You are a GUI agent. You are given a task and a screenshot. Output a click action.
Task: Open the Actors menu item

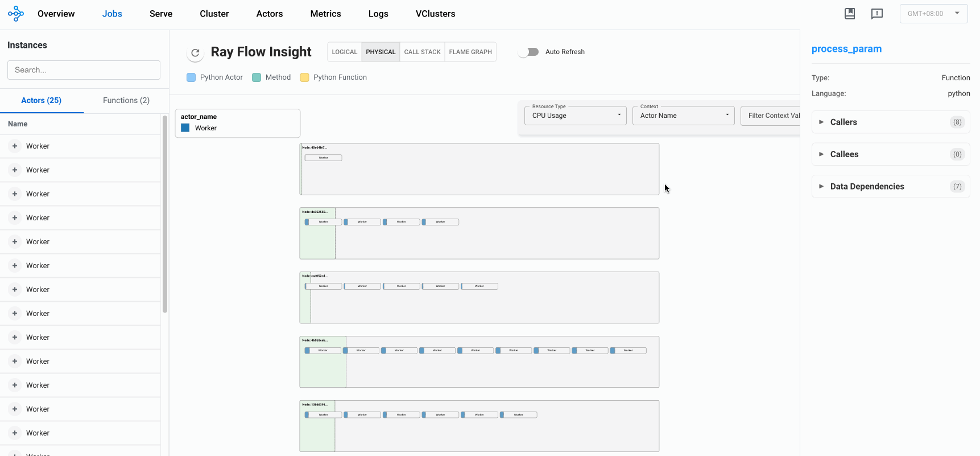point(270,14)
